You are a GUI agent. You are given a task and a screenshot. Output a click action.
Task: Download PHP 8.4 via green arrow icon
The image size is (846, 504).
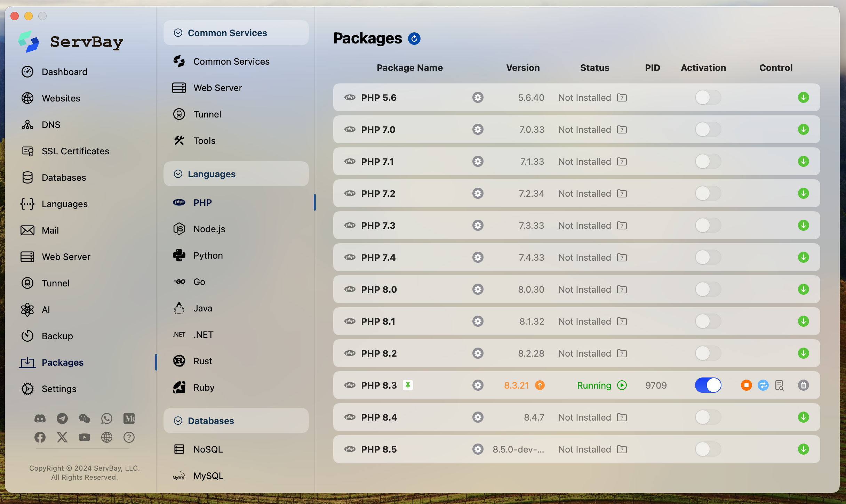coord(803,417)
